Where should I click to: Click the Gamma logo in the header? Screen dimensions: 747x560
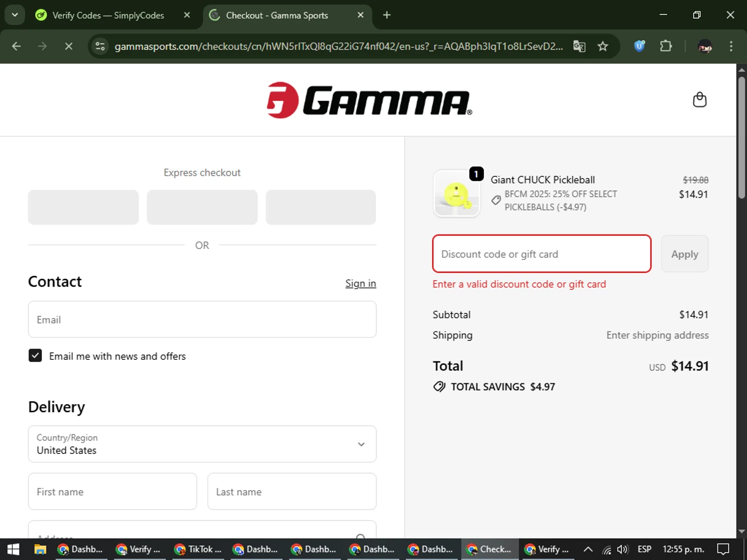click(x=369, y=100)
